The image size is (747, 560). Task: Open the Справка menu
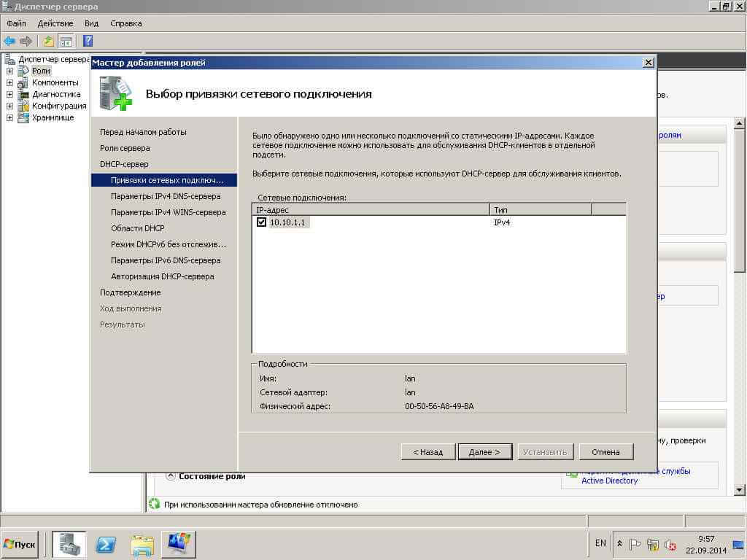pyautogui.click(x=125, y=23)
